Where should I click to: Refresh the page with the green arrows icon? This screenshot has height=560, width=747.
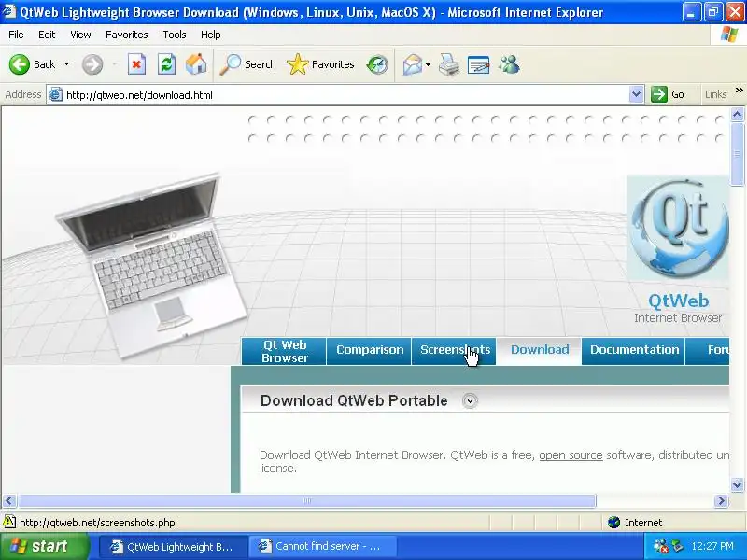[167, 64]
